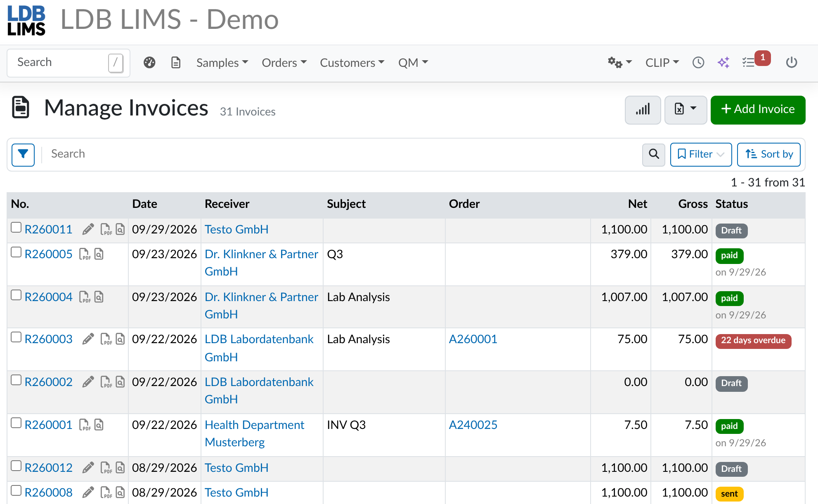Click the magnifier search button
Viewport: 818px width, 504px height.
pos(654,155)
